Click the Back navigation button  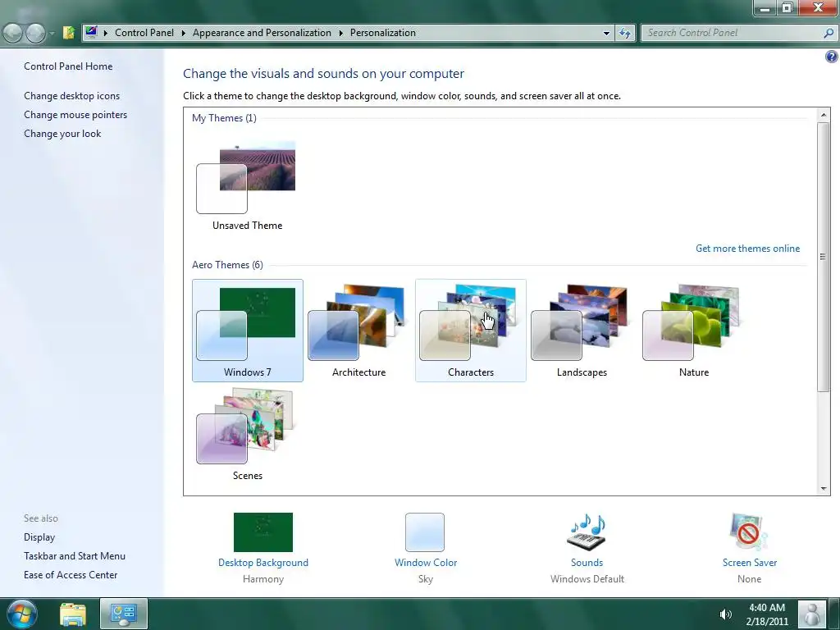13,33
